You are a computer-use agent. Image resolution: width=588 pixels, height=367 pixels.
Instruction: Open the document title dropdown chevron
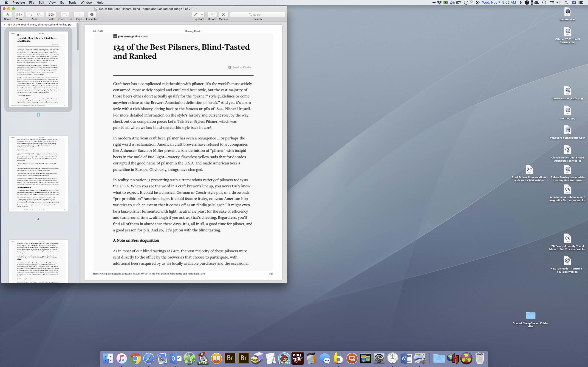coord(196,9)
